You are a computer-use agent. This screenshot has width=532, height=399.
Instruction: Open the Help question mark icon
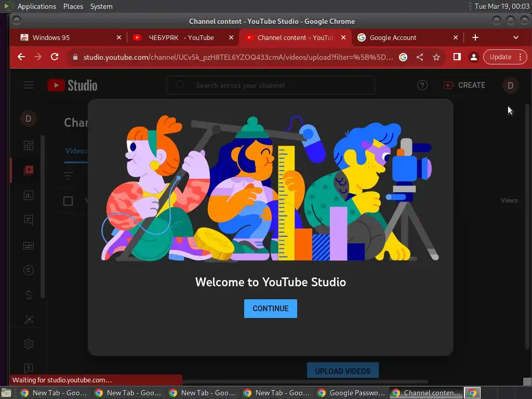pos(422,85)
